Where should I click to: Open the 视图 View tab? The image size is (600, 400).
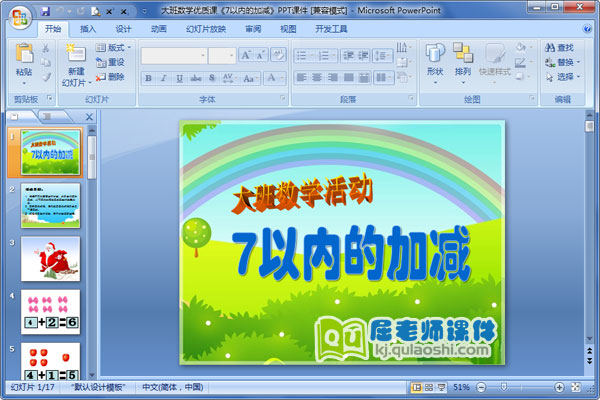tap(288, 29)
